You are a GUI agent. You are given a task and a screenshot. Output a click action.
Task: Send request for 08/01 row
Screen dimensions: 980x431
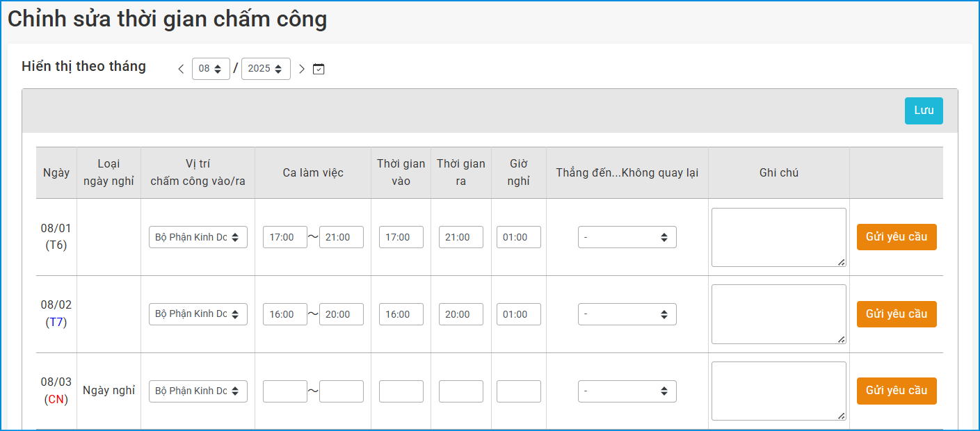(x=896, y=237)
